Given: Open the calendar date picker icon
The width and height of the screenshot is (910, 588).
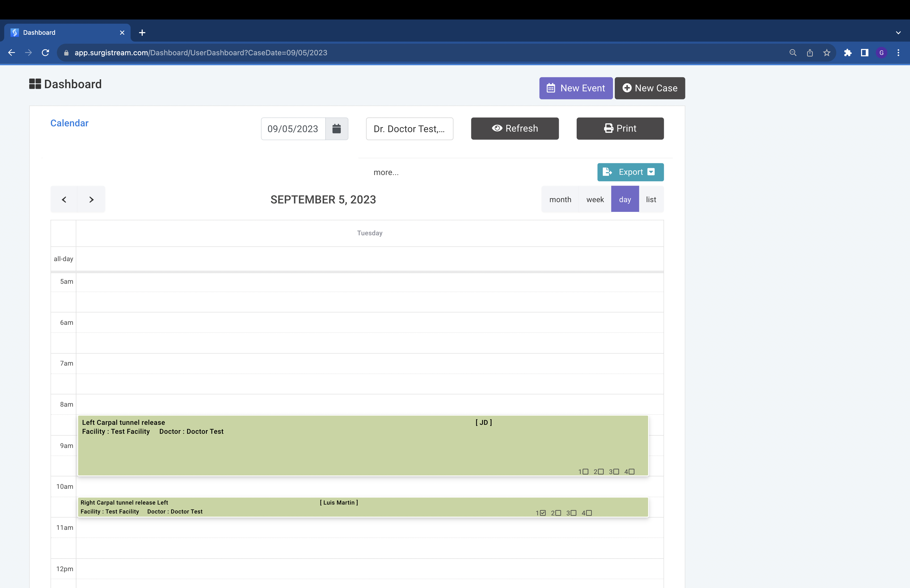Looking at the screenshot, I should (336, 129).
